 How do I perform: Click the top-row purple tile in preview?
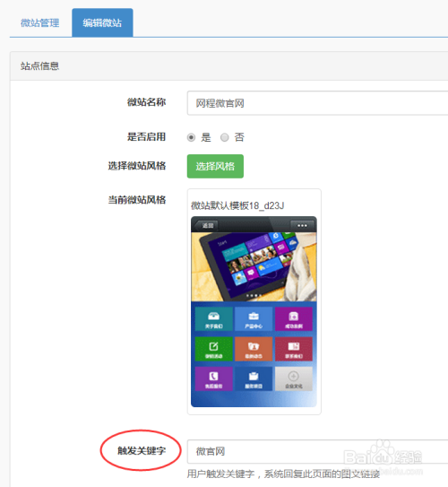(294, 319)
